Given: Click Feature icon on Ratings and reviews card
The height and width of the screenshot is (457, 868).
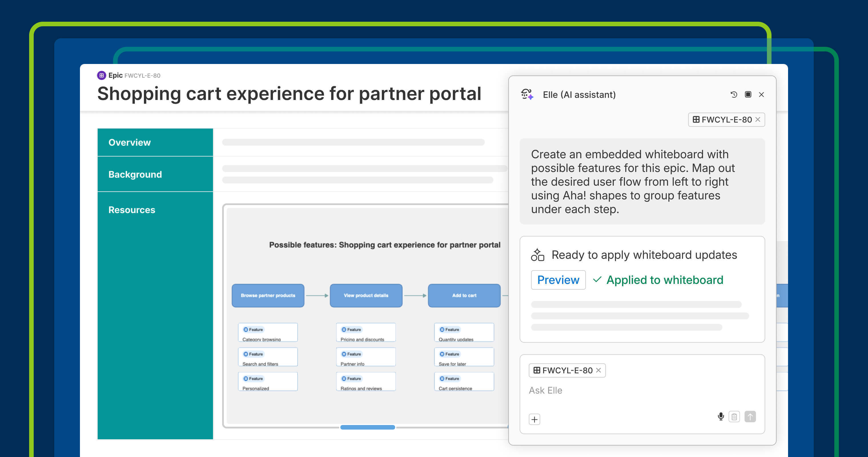Looking at the screenshot, I should pyautogui.click(x=344, y=379).
